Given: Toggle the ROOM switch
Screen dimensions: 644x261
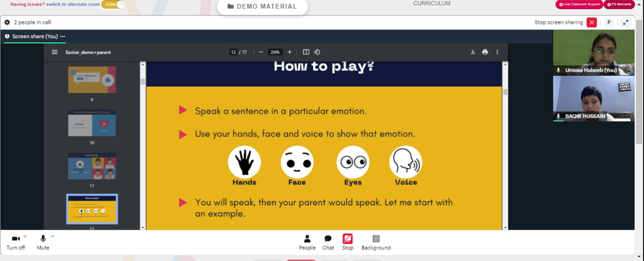Looking at the screenshot, I should pos(113,4).
